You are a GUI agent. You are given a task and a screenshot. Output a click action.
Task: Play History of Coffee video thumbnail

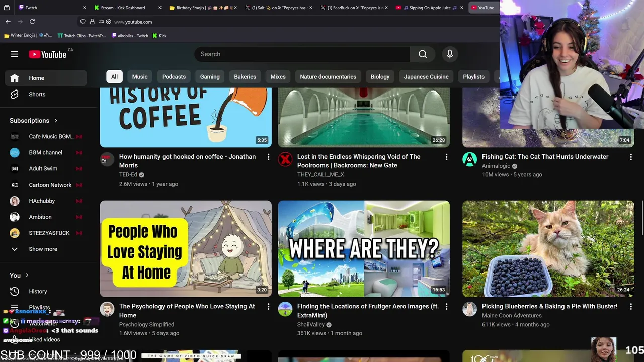[x=186, y=118]
